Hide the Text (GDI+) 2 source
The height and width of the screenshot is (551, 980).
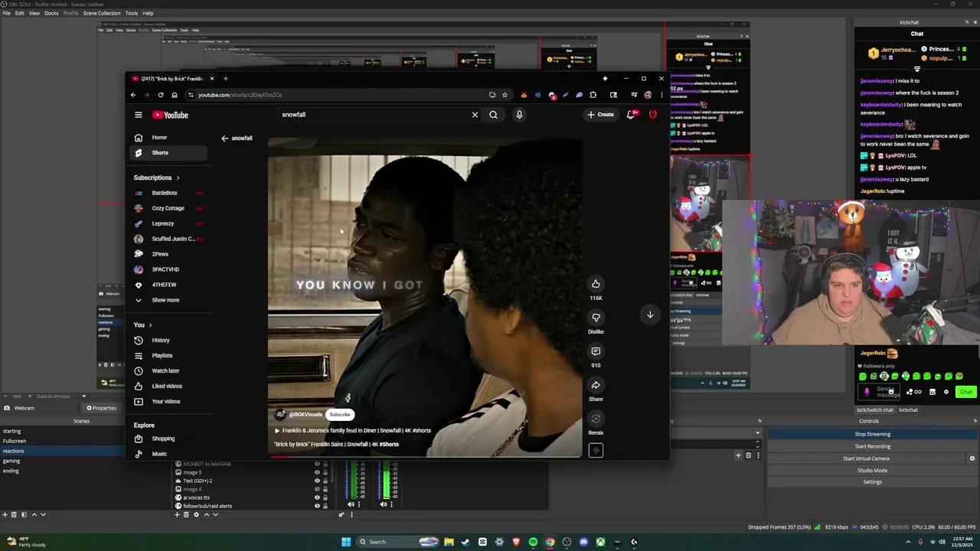317,481
